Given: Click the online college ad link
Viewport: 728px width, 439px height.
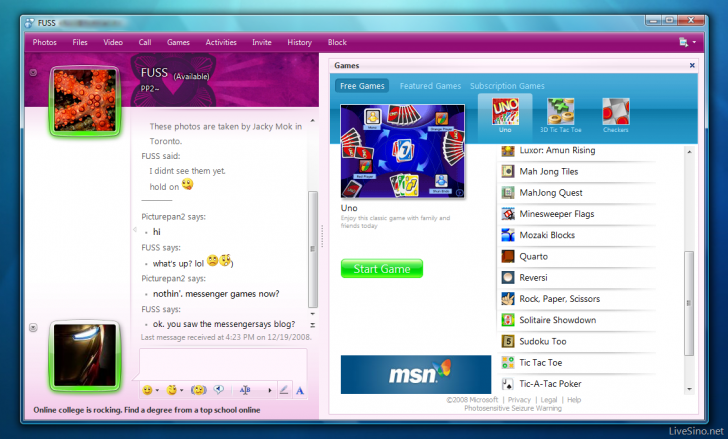Looking at the screenshot, I should [147, 410].
